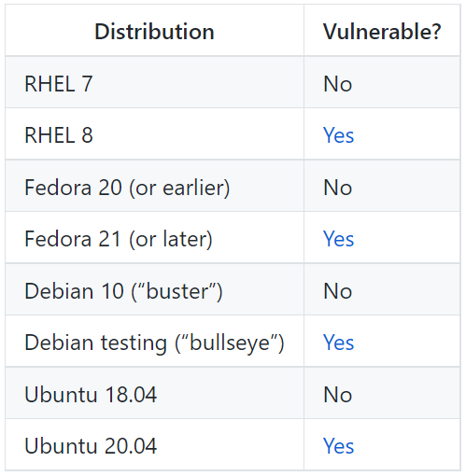Screen dimensions: 466x476
Task: Click the No value for Debian 10
Action: 338,291
